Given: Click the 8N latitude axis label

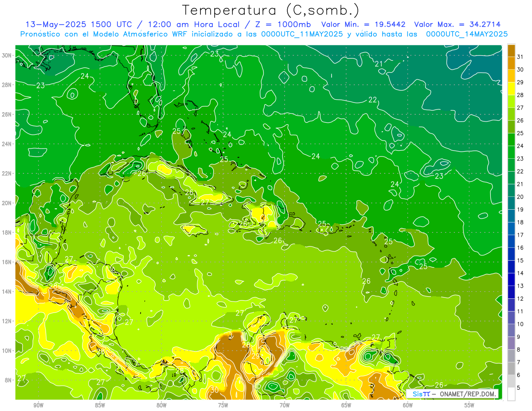Looking at the screenshot, I should pos(8,380).
